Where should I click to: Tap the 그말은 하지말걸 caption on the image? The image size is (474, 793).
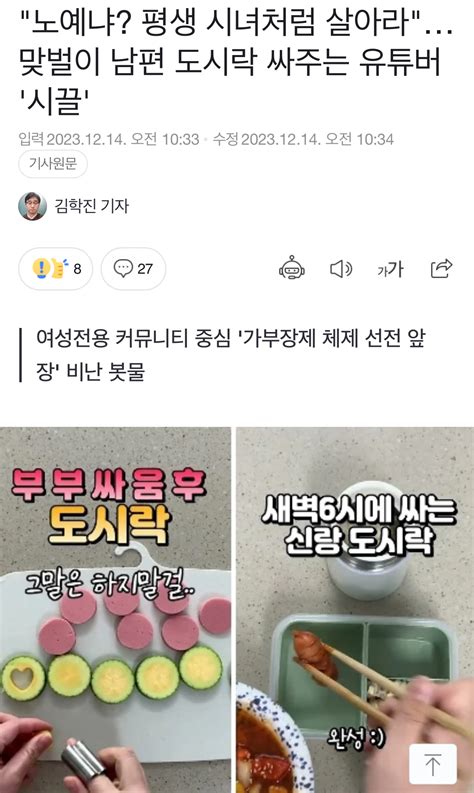[x=110, y=587]
